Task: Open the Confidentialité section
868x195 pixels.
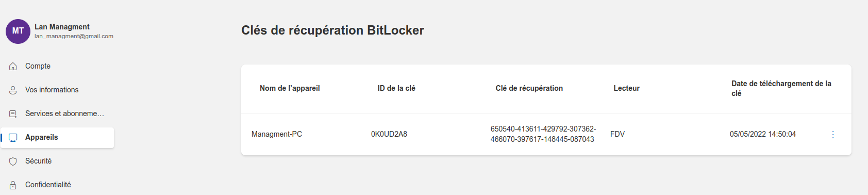Action: pyautogui.click(x=57, y=185)
